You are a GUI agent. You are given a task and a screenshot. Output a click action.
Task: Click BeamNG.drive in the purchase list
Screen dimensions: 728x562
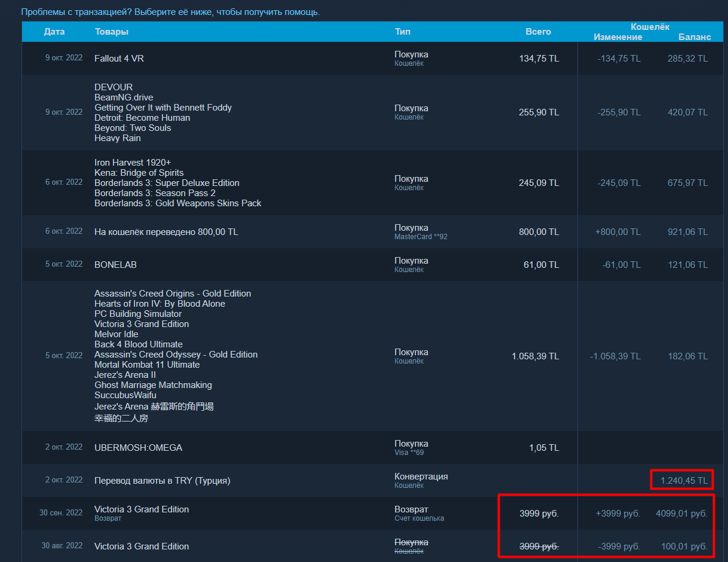click(x=124, y=97)
